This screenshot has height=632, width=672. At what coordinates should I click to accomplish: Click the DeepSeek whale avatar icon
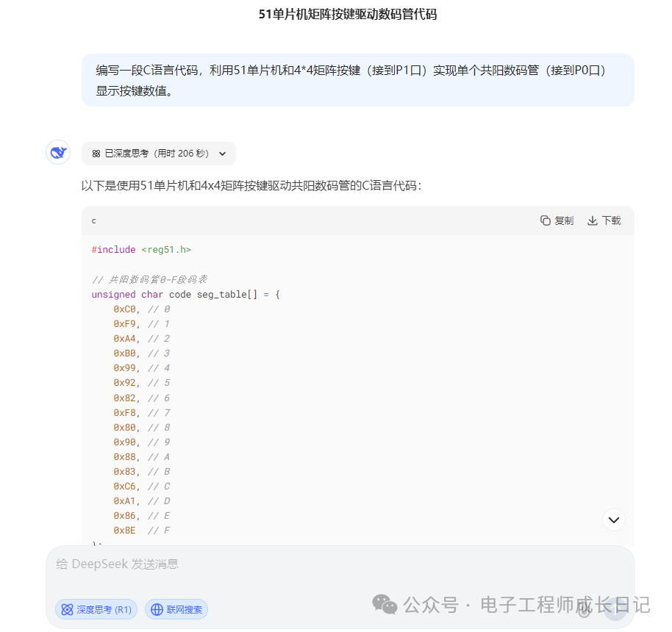(x=58, y=152)
